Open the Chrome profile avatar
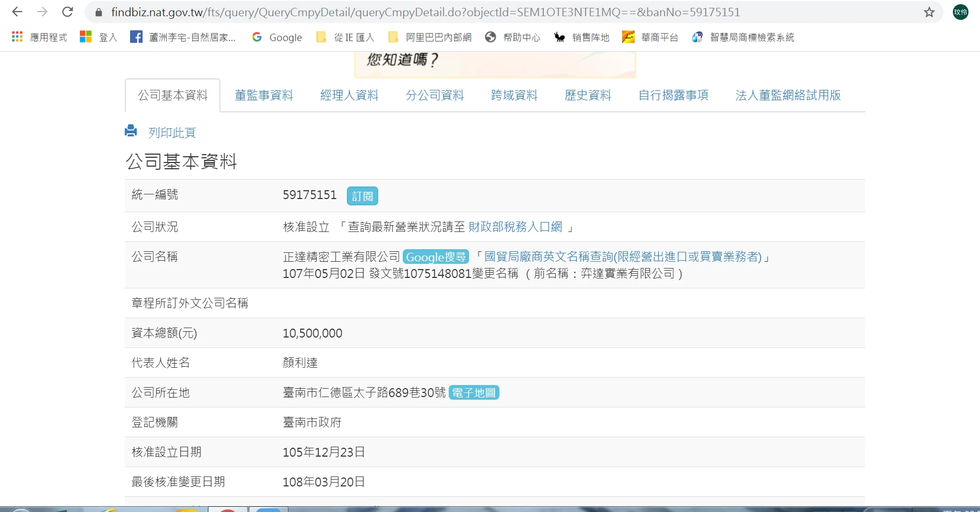980x512 pixels. point(960,12)
